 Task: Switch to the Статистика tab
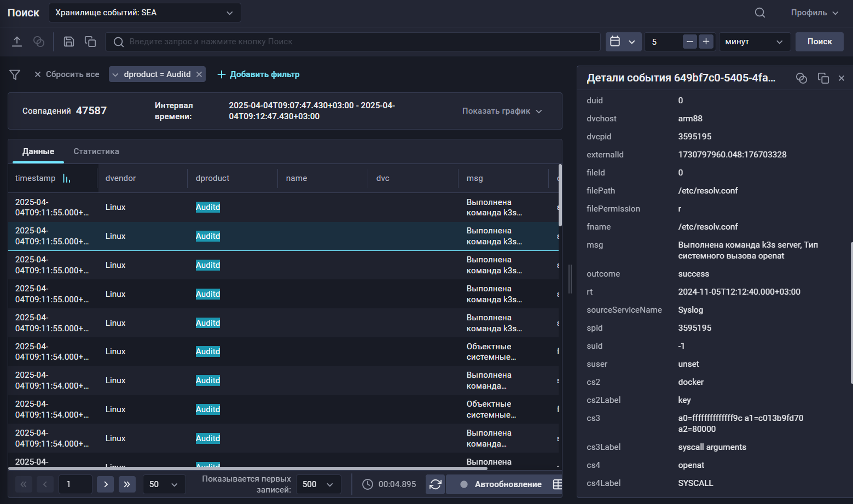[x=96, y=151]
